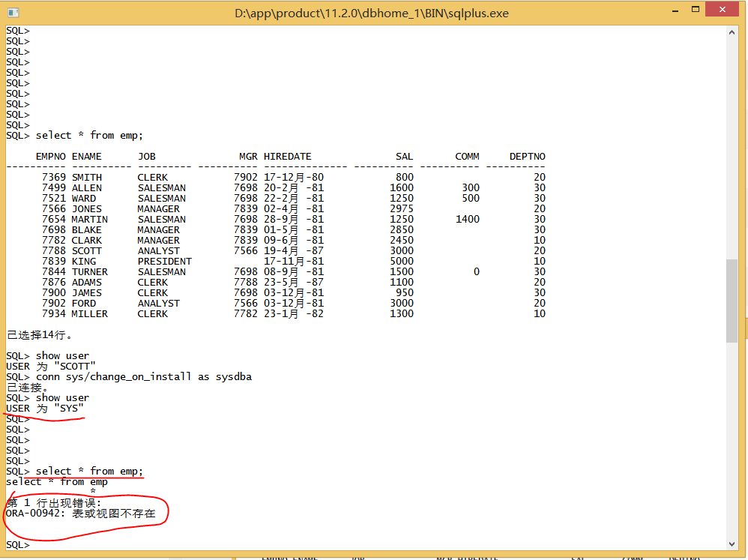Click hiredate 17-12月-80
This screenshot has height=560, width=748.
tap(294, 178)
